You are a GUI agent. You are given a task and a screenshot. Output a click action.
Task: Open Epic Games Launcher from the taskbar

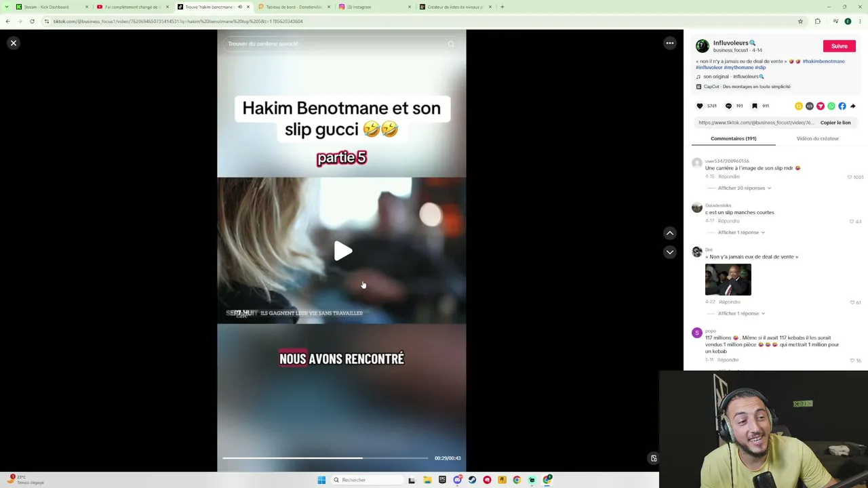[x=442, y=480]
